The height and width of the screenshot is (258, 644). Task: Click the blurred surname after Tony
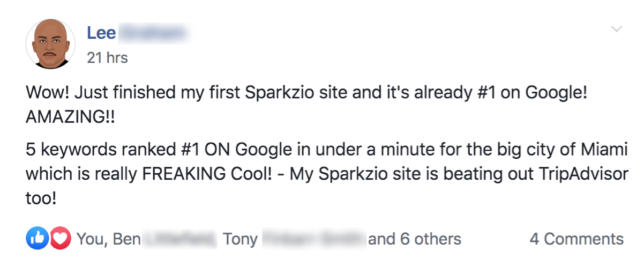(x=313, y=239)
